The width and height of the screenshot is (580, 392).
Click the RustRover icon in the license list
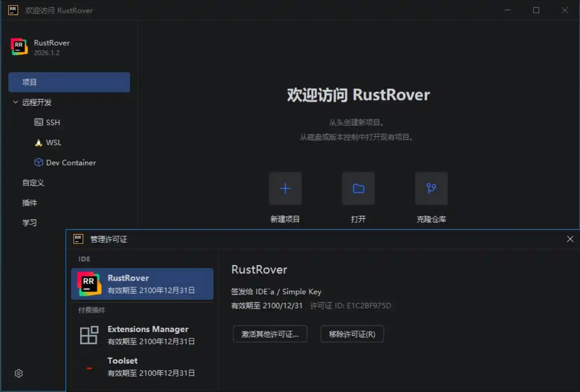[89, 284]
